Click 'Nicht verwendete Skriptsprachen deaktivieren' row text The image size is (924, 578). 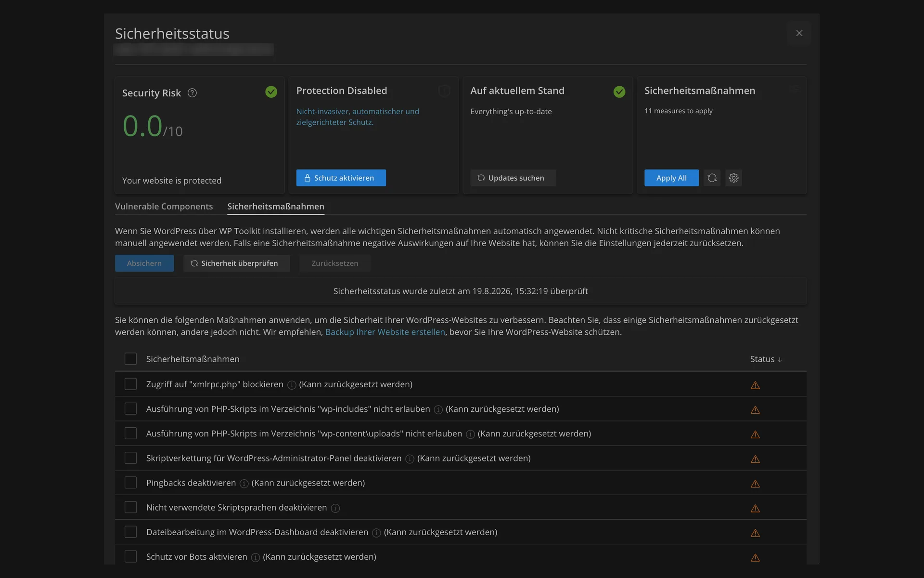point(237,508)
